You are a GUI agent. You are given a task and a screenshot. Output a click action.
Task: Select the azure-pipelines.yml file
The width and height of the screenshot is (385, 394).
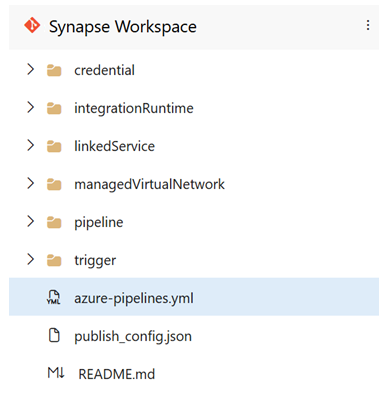pos(194,297)
